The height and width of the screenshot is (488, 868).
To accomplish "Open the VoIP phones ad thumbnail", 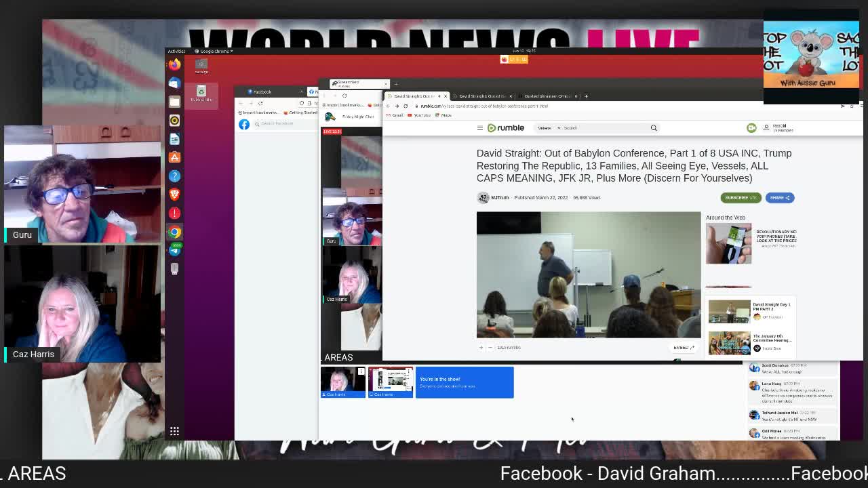I will (x=729, y=243).
